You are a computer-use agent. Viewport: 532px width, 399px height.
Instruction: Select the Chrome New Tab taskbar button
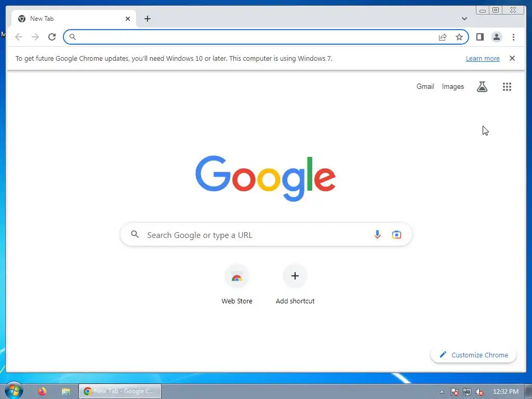coord(120,391)
